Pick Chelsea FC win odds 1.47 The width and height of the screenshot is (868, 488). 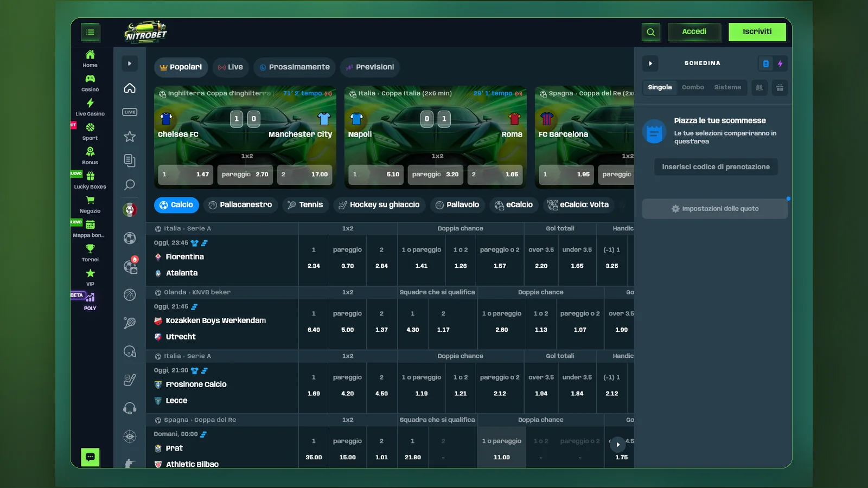[186, 175]
